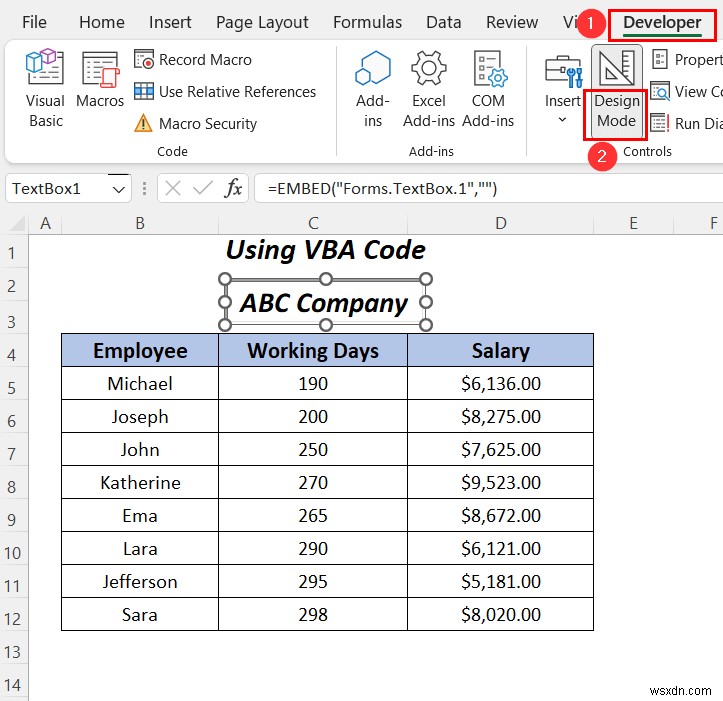Screen dimensions: 723x701
Task: Open the Add-ins button
Action: click(x=373, y=89)
